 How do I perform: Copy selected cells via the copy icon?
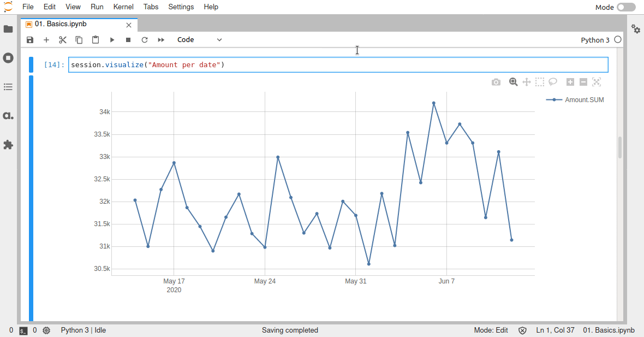click(79, 40)
